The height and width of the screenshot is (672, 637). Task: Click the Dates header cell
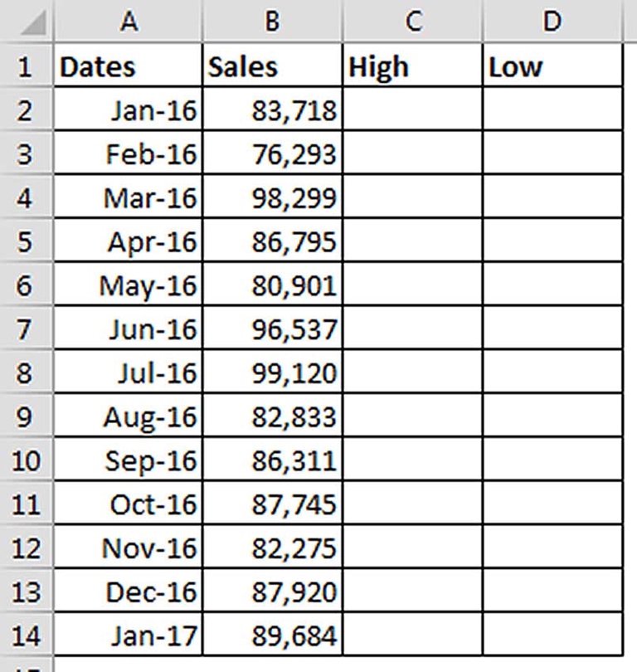pyautogui.click(x=129, y=66)
